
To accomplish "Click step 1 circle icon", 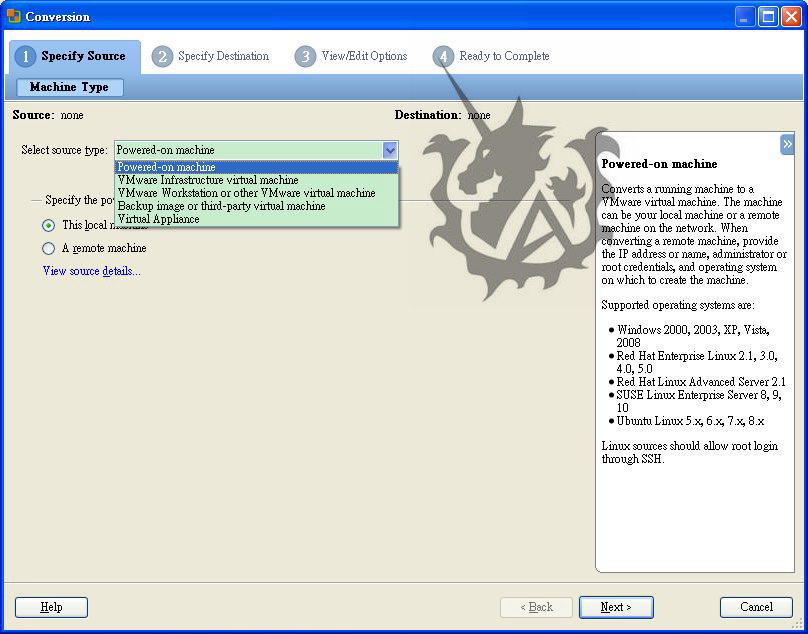I will pyautogui.click(x=25, y=57).
